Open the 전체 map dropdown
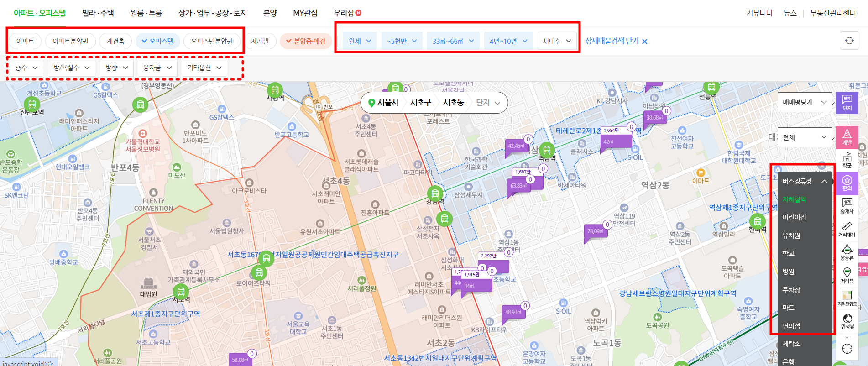The image size is (868, 366). click(805, 137)
